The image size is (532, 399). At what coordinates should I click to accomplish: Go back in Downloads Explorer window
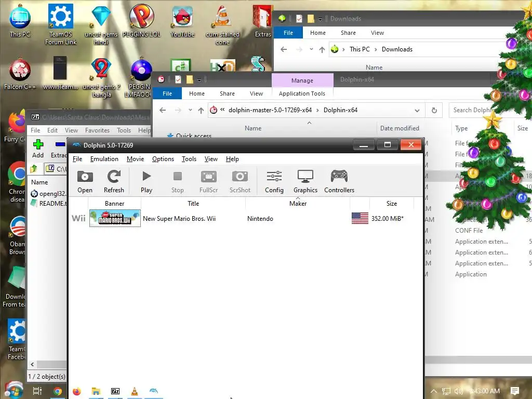(284, 49)
